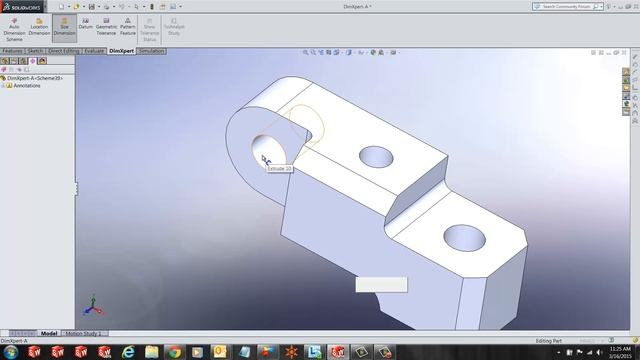This screenshot has width=640, height=360.
Task: Expand the Select tool dropdown arrow
Action: click(x=144, y=7)
